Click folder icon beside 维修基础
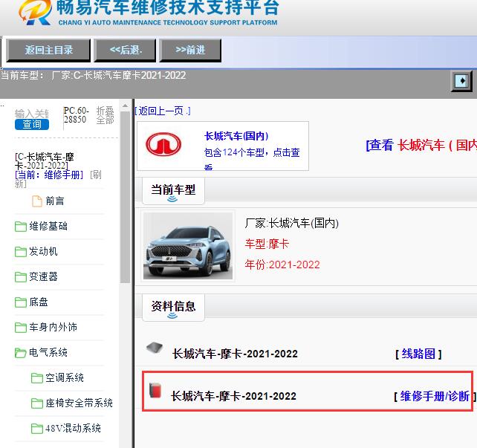Image resolution: width=477 pixels, height=448 pixels. click(21, 227)
